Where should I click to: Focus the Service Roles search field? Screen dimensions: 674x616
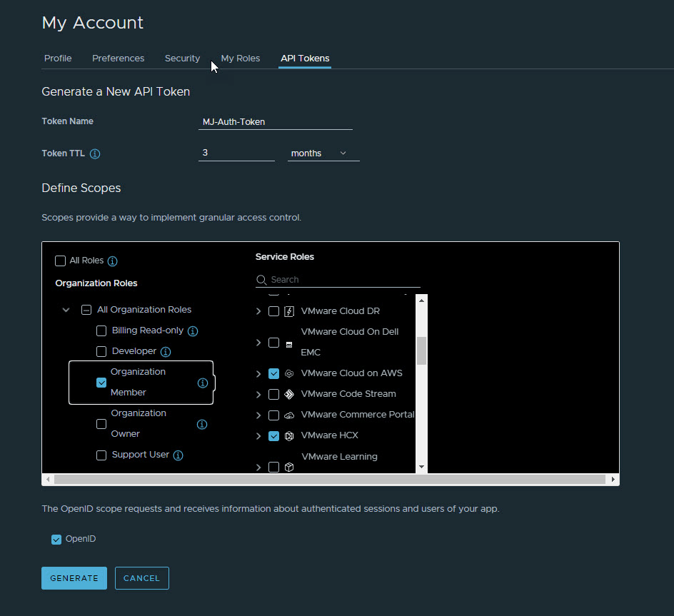tap(338, 280)
